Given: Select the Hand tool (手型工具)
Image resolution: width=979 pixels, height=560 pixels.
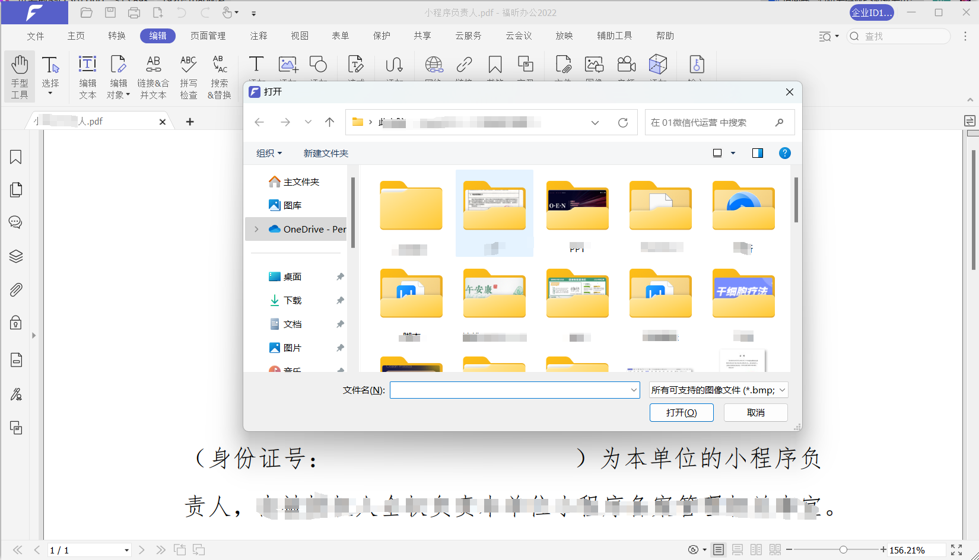Looking at the screenshot, I should (20, 77).
